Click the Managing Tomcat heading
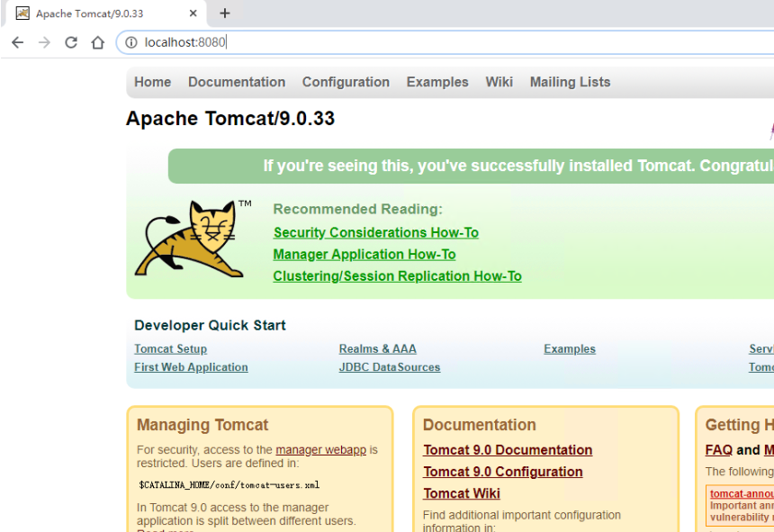This screenshot has width=774, height=532. [202, 425]
